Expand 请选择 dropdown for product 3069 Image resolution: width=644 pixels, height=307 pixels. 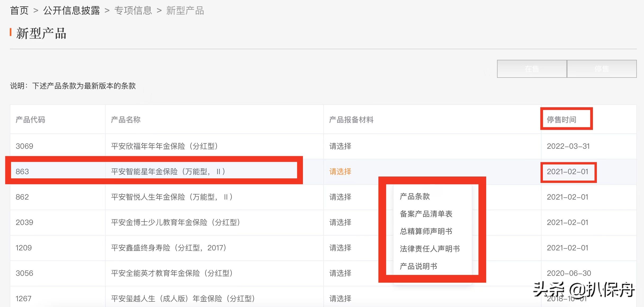(x=340, y=146)
